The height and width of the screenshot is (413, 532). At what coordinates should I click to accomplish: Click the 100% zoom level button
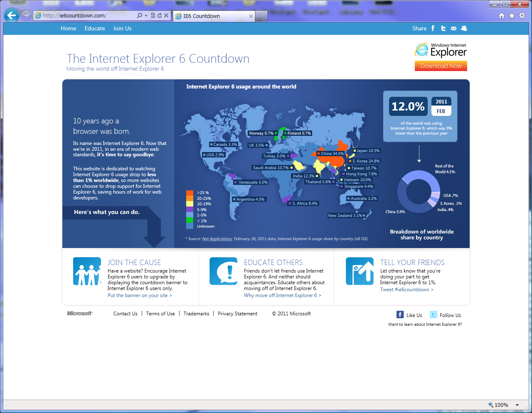[498, 405]
